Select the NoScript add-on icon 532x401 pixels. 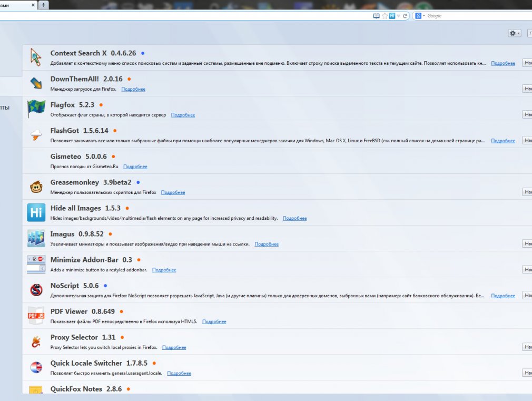tap(36, 290)
